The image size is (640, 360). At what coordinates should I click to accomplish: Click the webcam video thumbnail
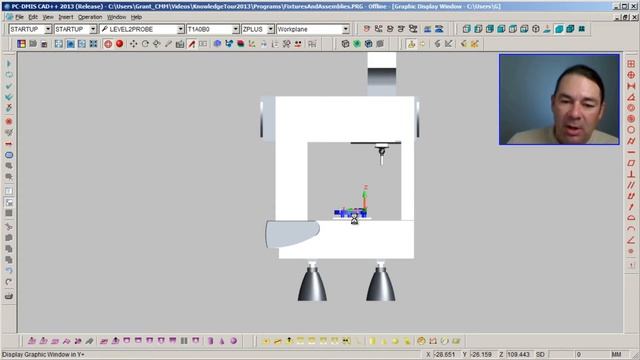coord(559,99)
